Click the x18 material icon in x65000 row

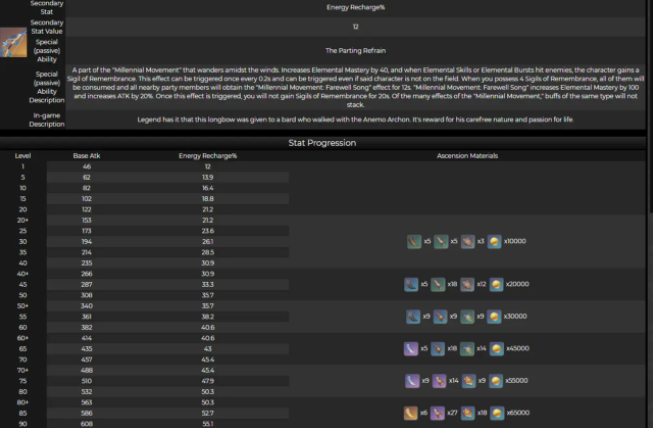[468, 413]
